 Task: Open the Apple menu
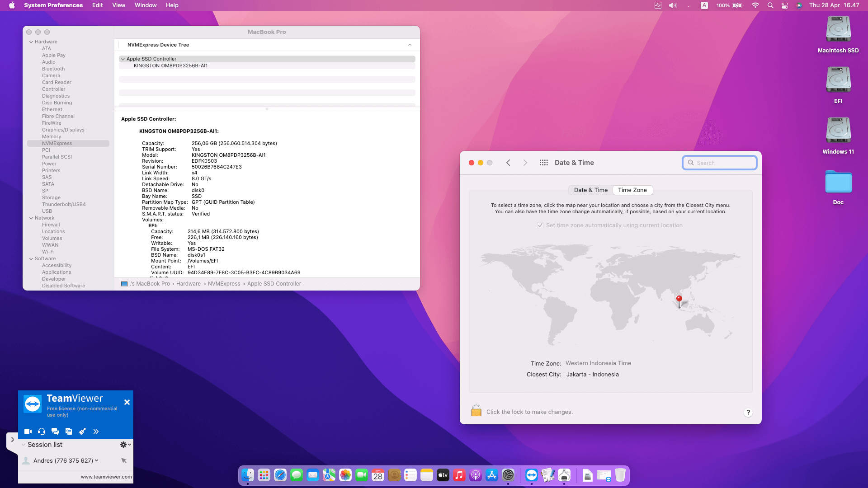(12, 5)
